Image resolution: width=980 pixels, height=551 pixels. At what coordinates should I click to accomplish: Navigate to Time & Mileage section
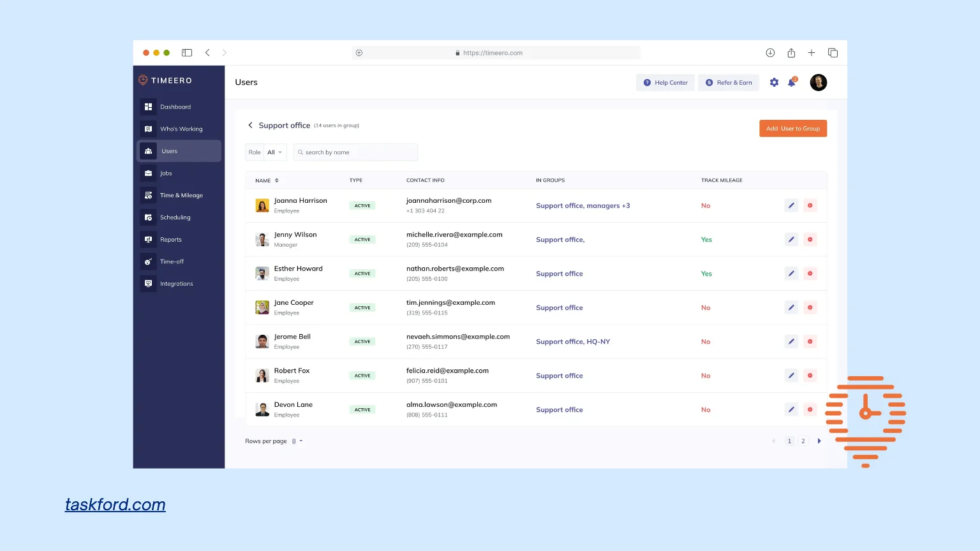coord(181,195)
